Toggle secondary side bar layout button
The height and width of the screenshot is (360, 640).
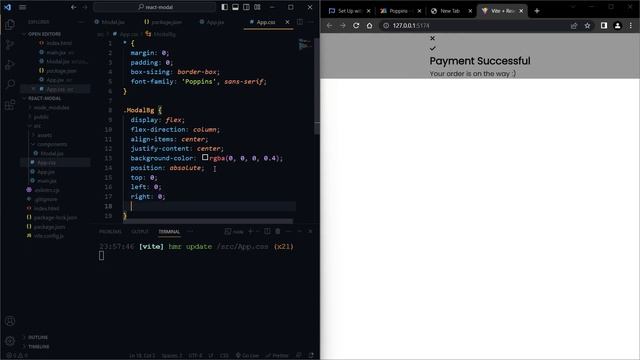coord(247,7)
